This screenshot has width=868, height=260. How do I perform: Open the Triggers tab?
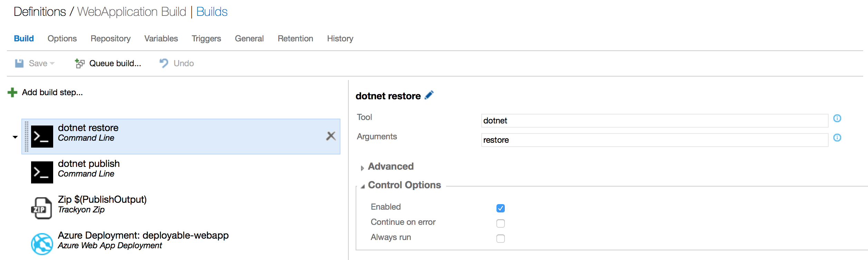tap(206, 39)
